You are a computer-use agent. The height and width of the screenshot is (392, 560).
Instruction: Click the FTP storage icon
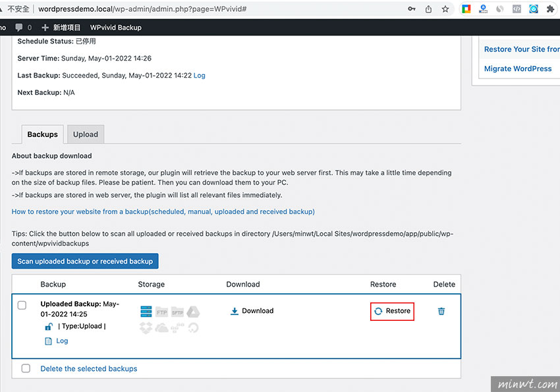point(162,312)
